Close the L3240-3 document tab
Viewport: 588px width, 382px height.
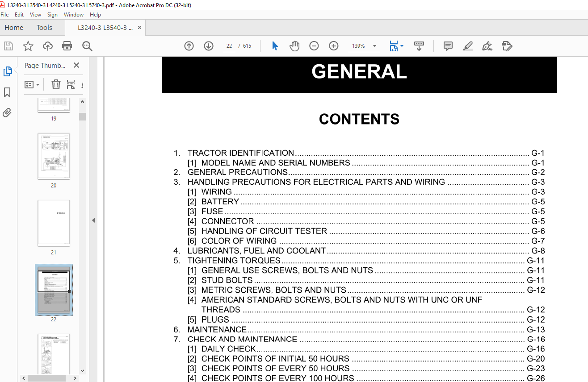[139, 28]
